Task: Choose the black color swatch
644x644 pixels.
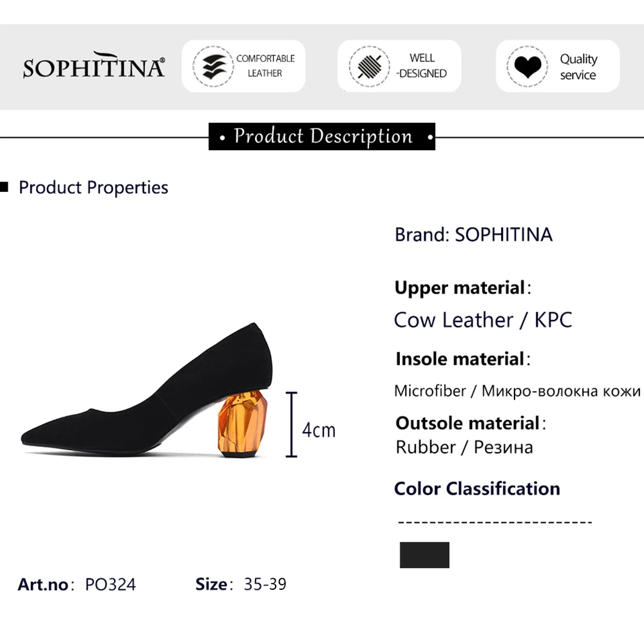Action: 424,555
